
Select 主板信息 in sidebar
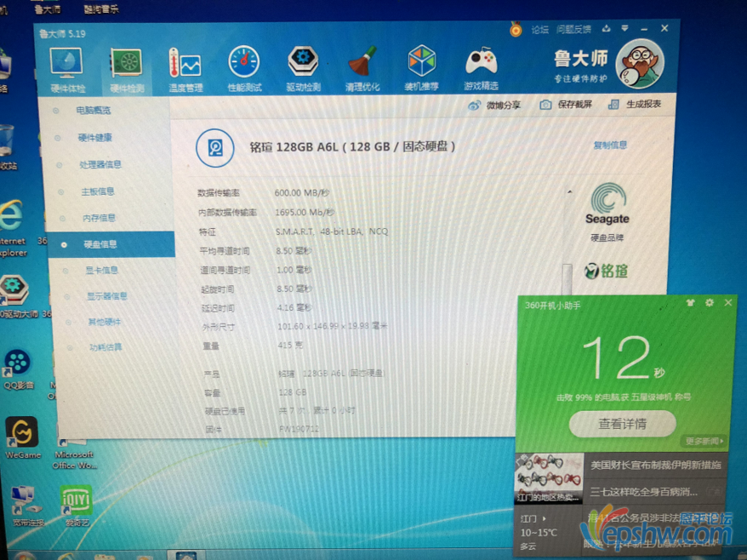(x=98, y=191)
